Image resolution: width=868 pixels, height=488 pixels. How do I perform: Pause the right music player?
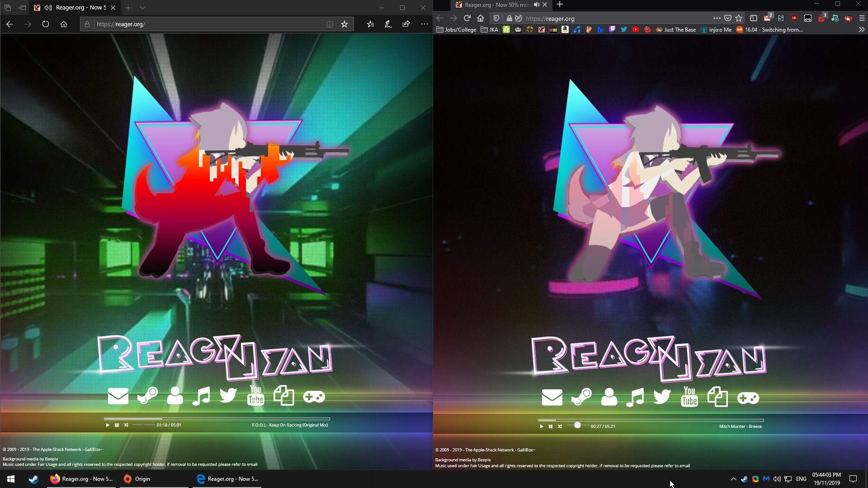[x=551, y=427]
